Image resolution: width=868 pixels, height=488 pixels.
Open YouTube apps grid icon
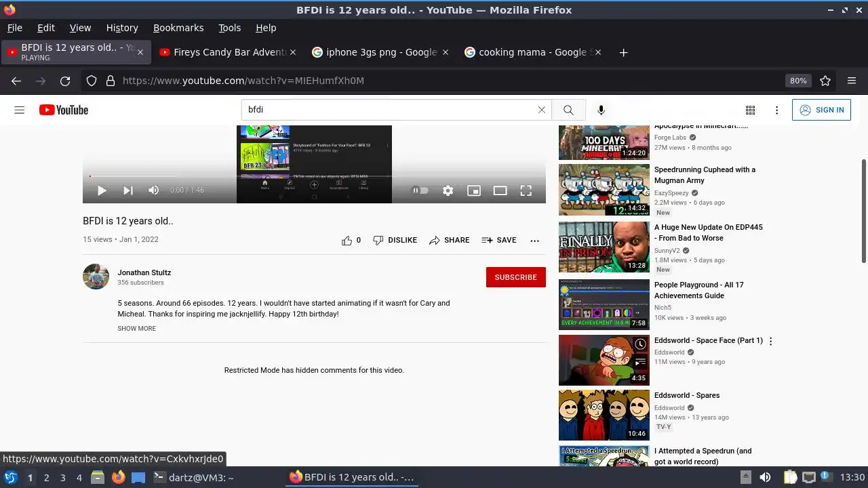click(x=750, y=110)
